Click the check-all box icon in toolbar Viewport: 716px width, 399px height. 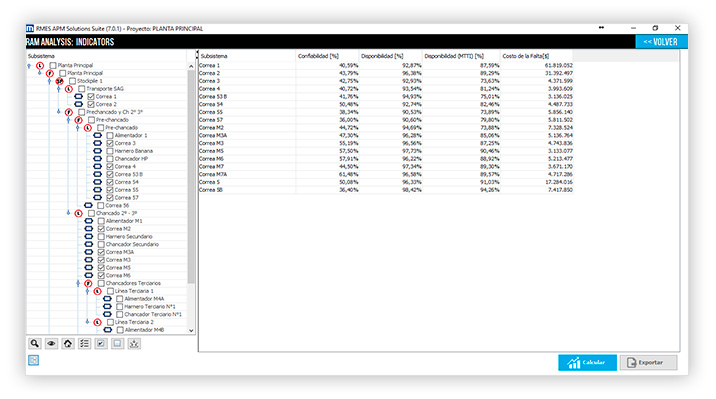click(x=101, y=344)
